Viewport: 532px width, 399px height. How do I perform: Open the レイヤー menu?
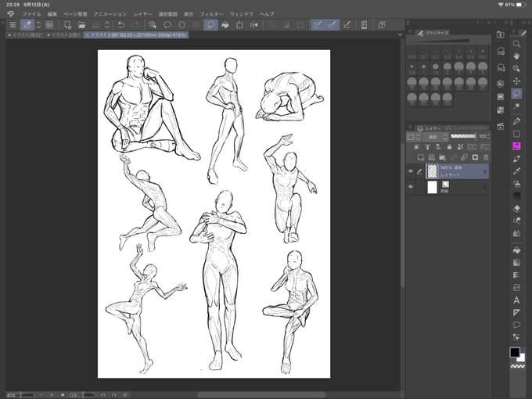142,14
